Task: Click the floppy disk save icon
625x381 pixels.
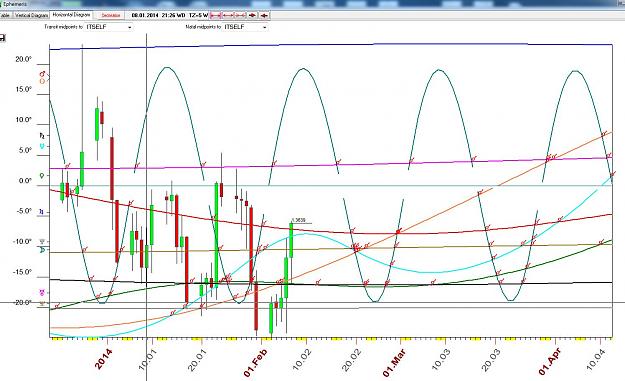Action: (2, 38)
